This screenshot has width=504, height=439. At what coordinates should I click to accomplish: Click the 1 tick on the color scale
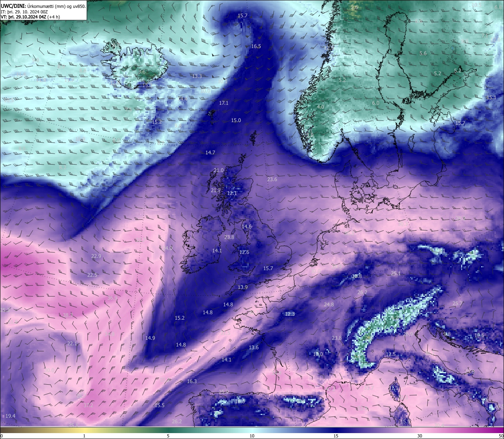point(84,435)
